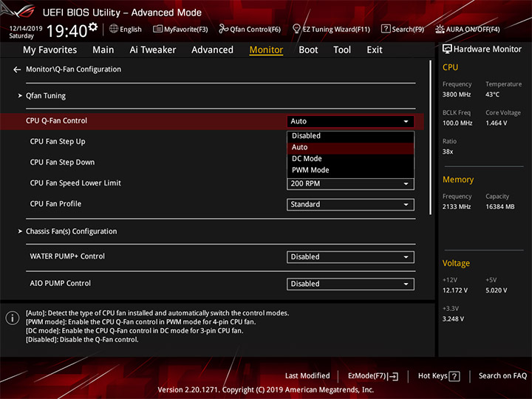Open Search(F9) question mark icon
Screen dimensions: 532x399
[386, 29]
